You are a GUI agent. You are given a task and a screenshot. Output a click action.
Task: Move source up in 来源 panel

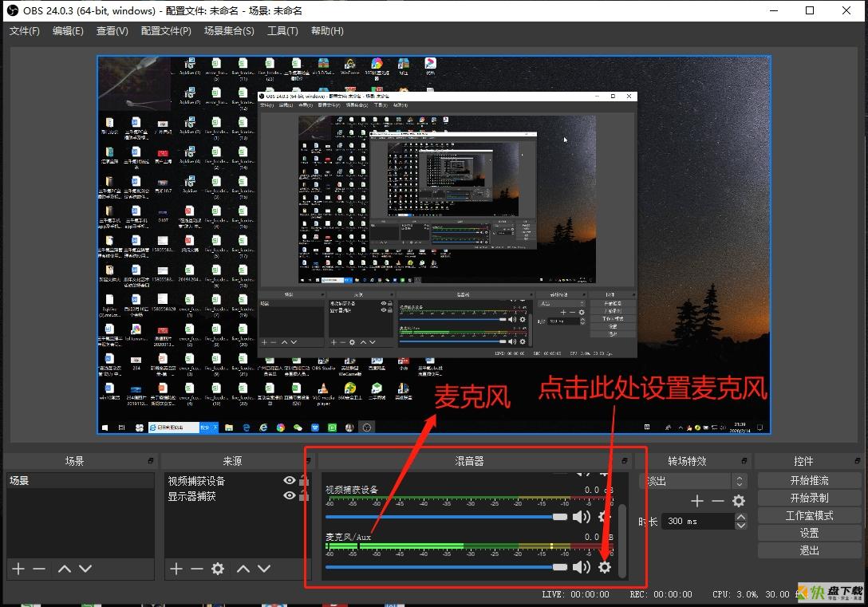click(x=243, y=569)
